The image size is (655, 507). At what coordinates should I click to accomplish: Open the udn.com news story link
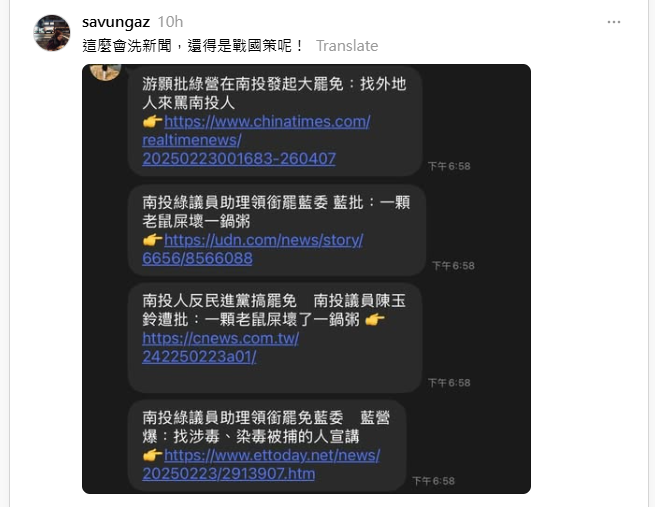tap(253, 249)
